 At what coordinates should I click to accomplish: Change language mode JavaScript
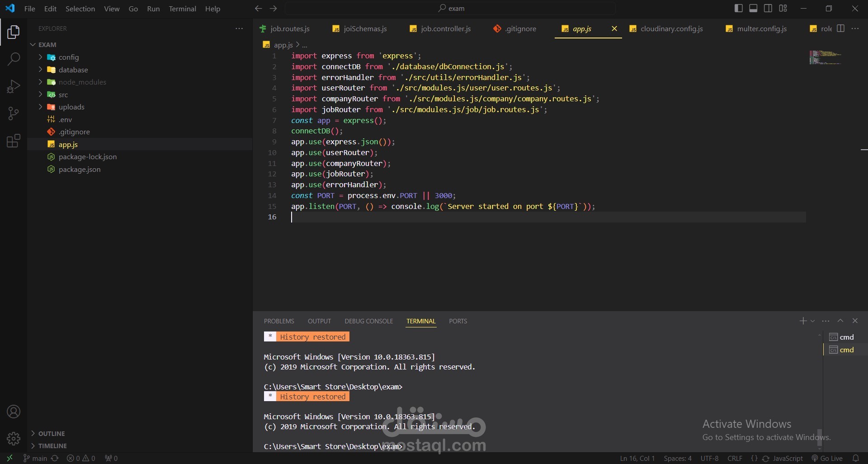coord(788,458)
